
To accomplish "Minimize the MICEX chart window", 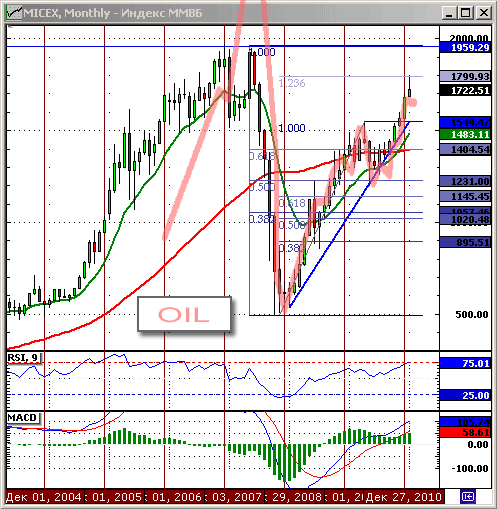I will pyautogui.click(x=449, y=13).
